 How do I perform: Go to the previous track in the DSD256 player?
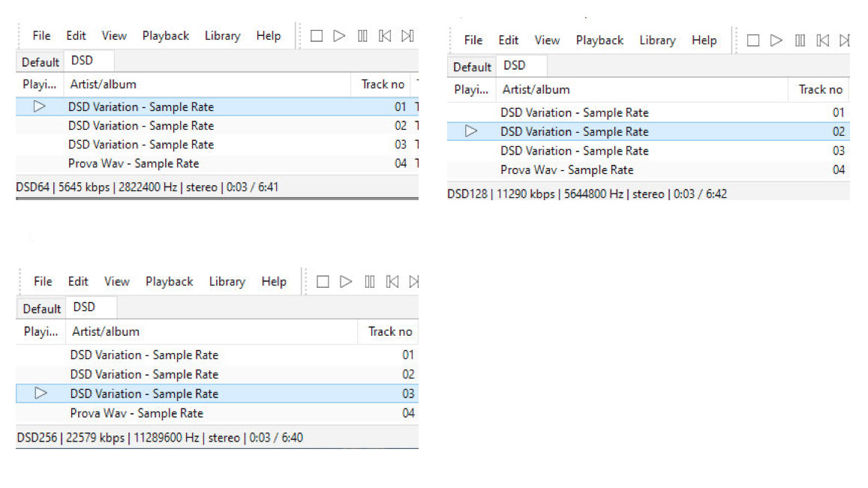coord(392,282)
